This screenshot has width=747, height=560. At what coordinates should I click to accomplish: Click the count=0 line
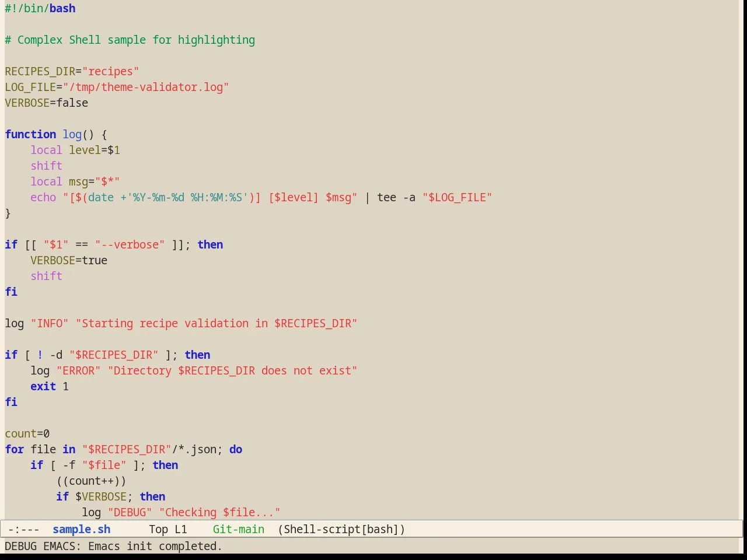tap(27, 433)
